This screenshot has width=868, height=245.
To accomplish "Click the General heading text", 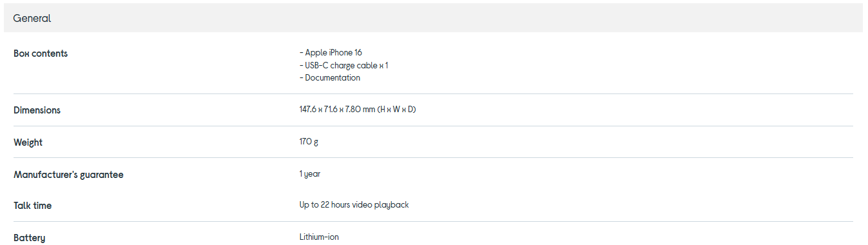I will click(x=32, y=19).
